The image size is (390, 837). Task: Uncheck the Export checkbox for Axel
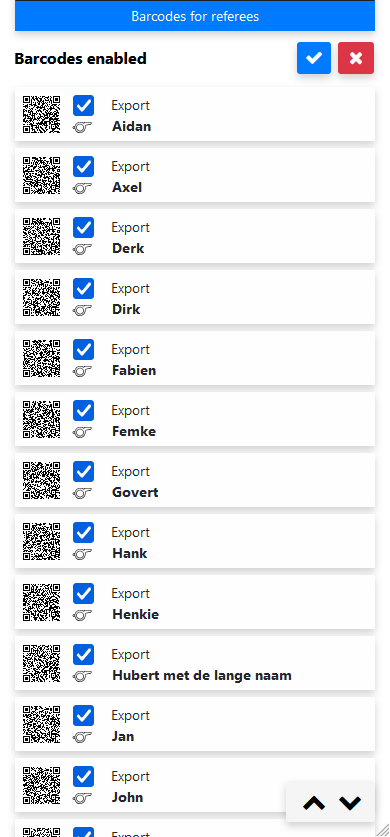83,167
